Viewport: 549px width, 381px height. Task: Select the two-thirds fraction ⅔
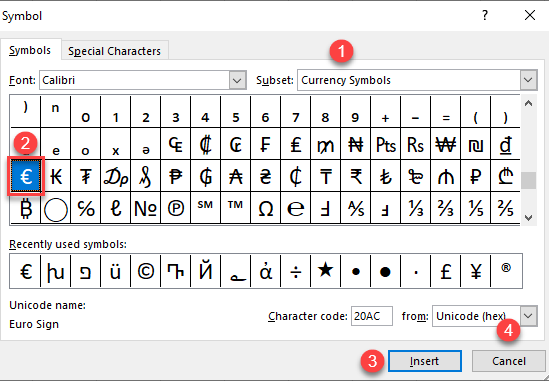[445, 208]
